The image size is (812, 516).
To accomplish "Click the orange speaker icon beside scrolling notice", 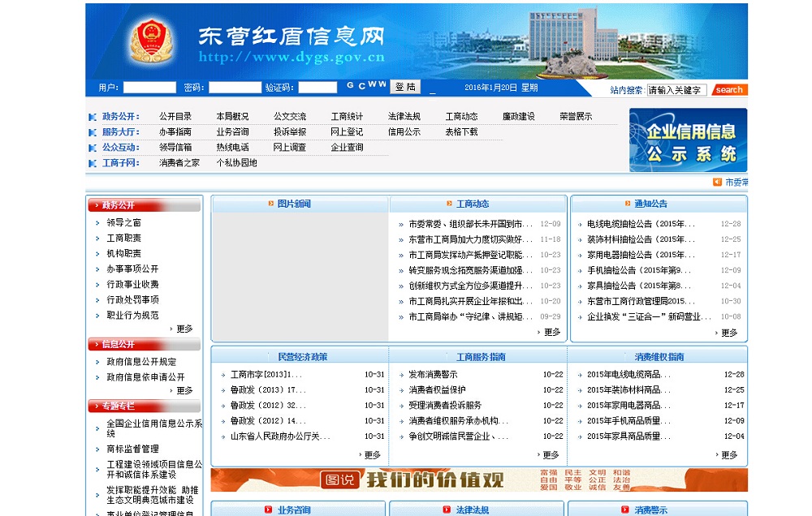I will 717,183.
